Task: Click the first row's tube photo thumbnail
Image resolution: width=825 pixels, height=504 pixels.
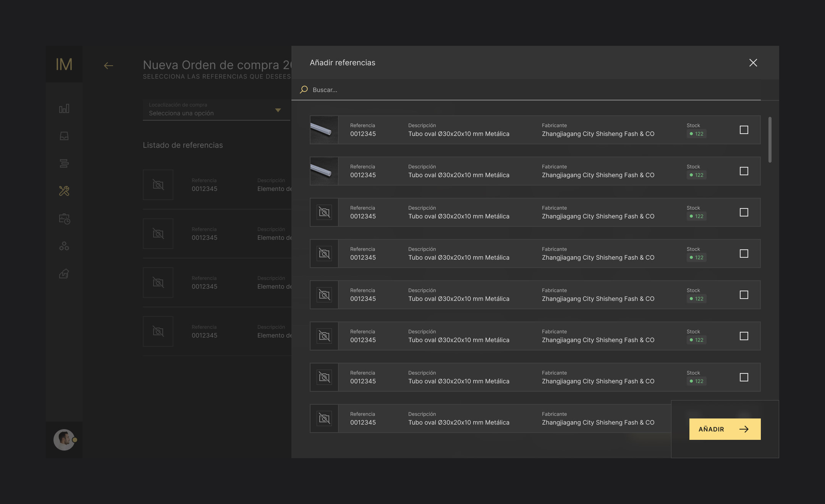Action: pos(324,130)
